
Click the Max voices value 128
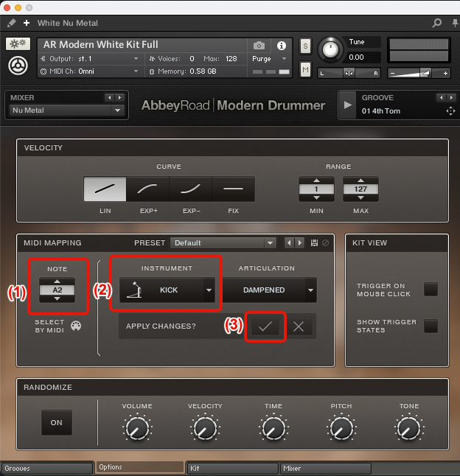tap(231, 59)
